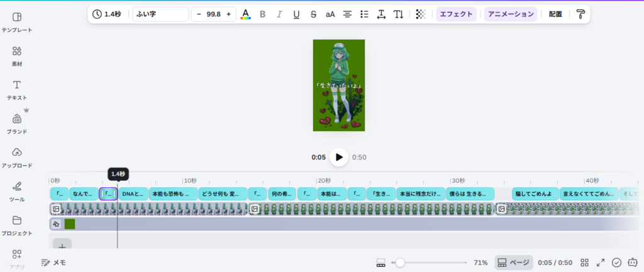Open the line spacing options

[381, 14]
